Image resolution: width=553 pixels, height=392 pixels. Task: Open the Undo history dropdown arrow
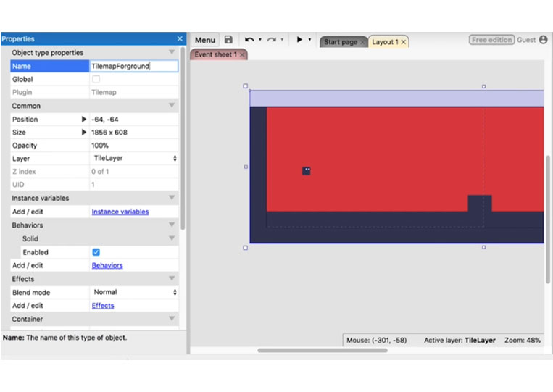coord(260,39)
